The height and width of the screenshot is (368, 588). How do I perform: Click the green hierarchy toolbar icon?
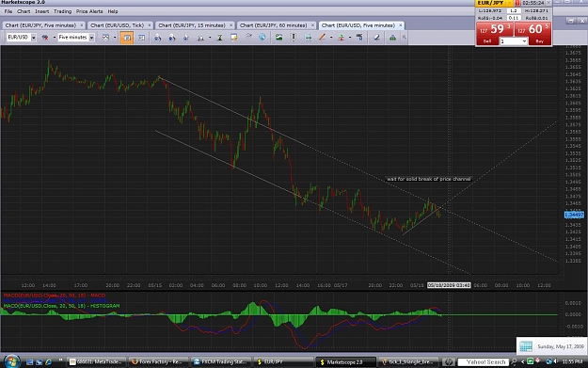tap(392, 38)
